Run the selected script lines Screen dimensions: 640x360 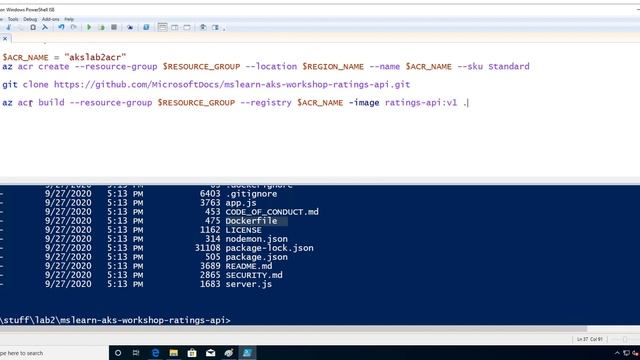(101, 27)
